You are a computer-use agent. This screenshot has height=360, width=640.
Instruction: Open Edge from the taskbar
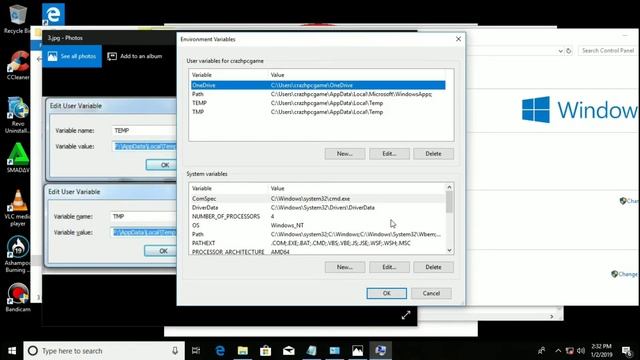click(220, 351)
